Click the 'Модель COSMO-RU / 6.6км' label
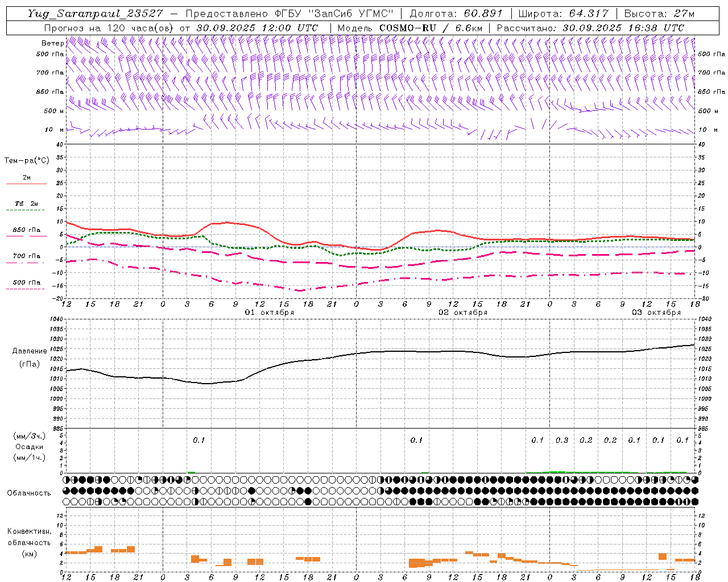The image size is (728, 582). (409, 28)
